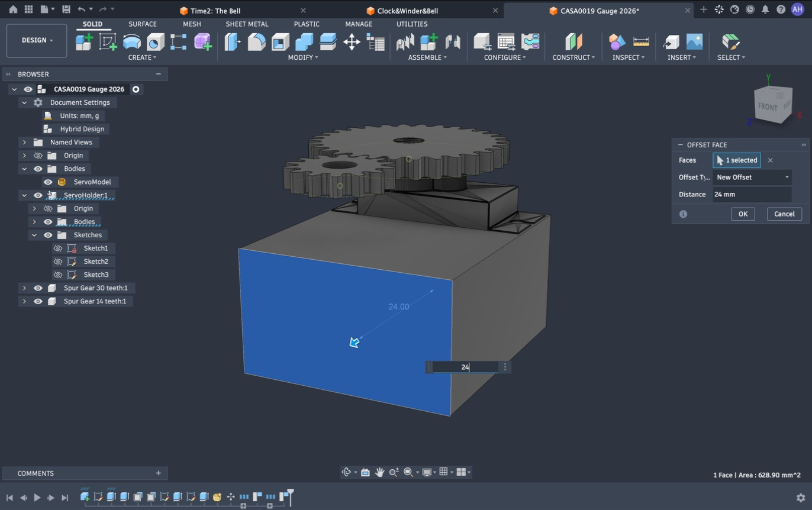Confirm Offset Face with OK
The image size is (812, 510).
[x=743, y=214]
